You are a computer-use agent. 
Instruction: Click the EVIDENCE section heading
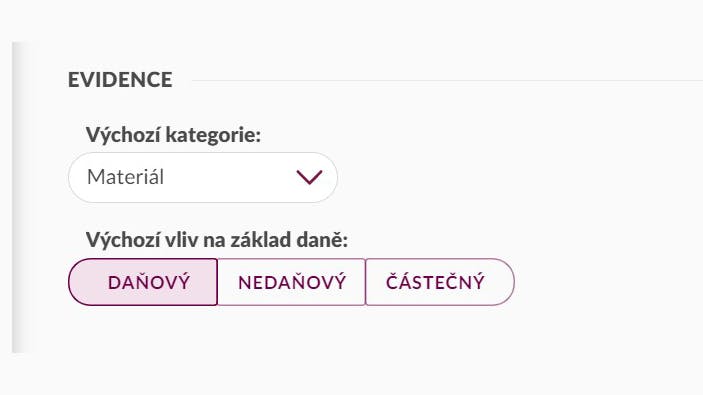(x=120, y=80)
